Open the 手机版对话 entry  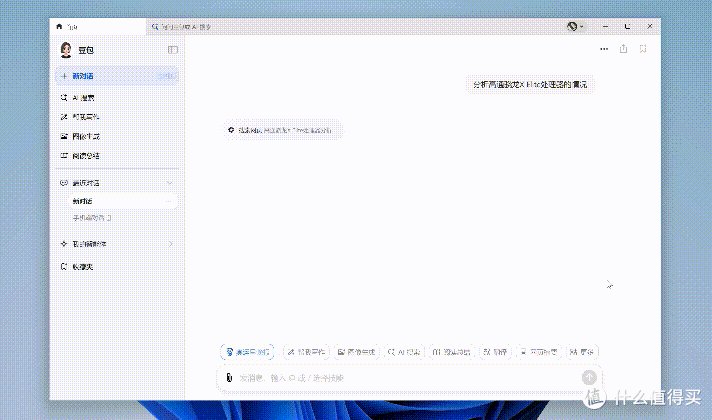pos(92,218)
